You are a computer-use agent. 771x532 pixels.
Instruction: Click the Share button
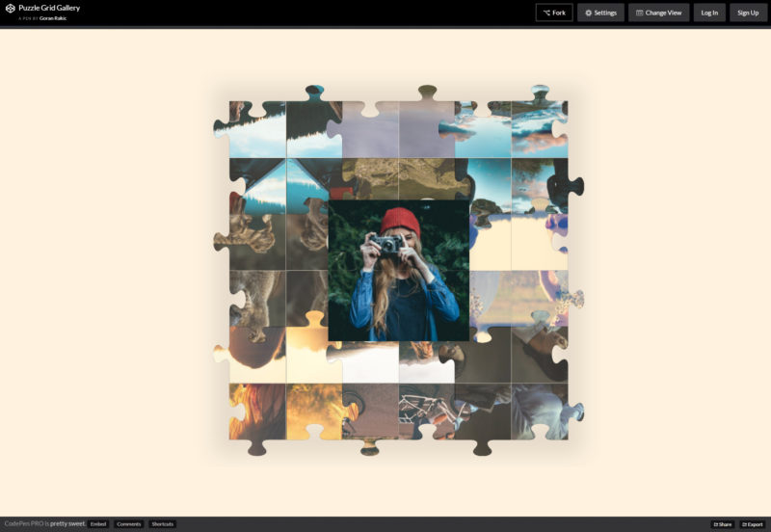(x=723, y=524)
